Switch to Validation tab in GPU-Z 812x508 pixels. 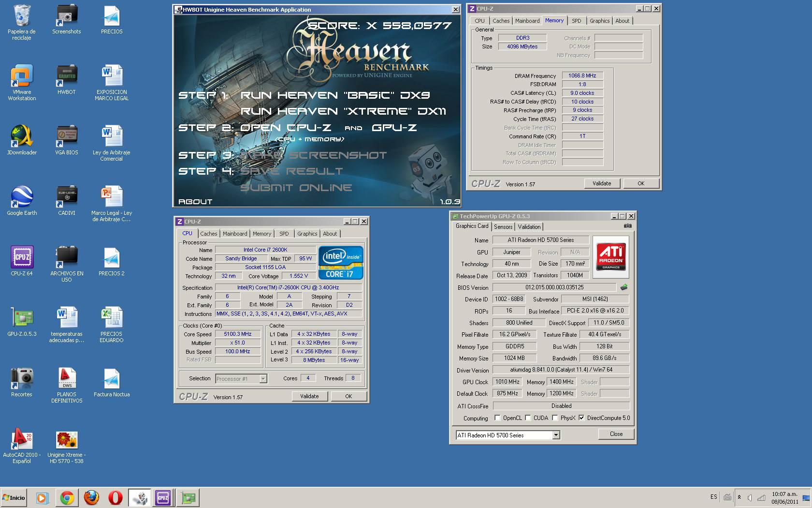pyautogui.click(x=529, y=227)
